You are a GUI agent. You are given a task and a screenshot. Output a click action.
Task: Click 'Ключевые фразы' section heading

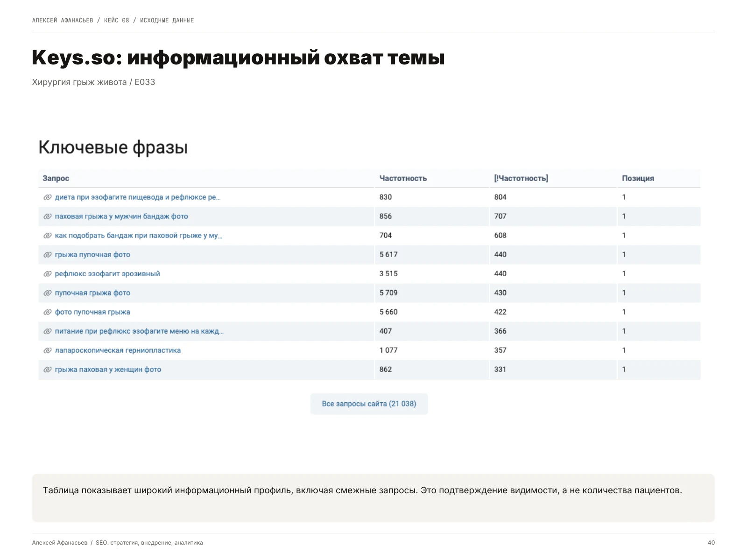pos(113,147)
